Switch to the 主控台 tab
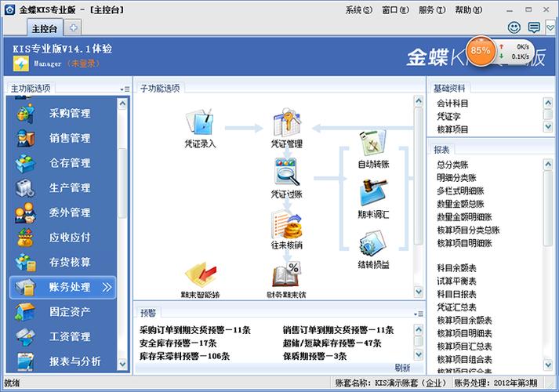This screenshot has width=559, height=392. (x=45, y=28)
